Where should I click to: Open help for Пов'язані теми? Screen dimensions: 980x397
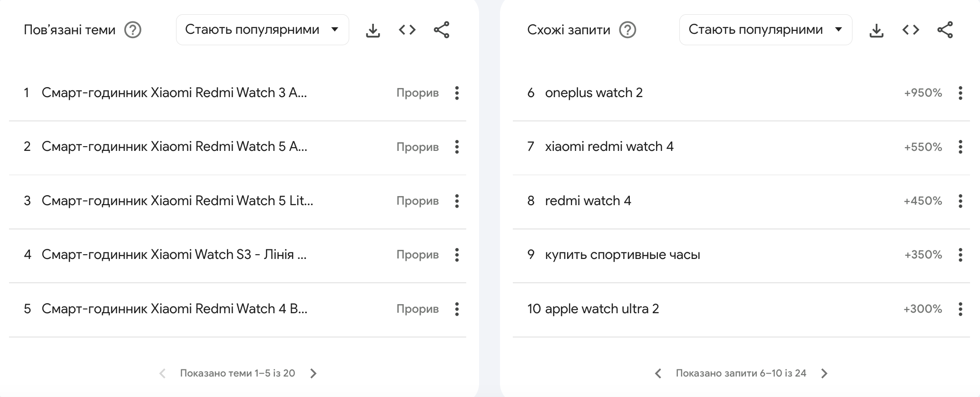point(133,30)
